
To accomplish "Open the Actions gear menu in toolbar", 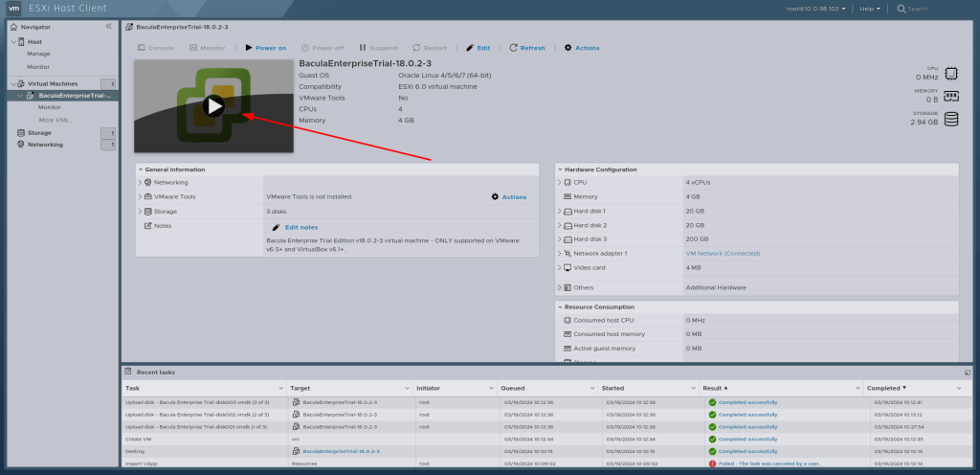I will pyautogui.click(x=582, y=47).
